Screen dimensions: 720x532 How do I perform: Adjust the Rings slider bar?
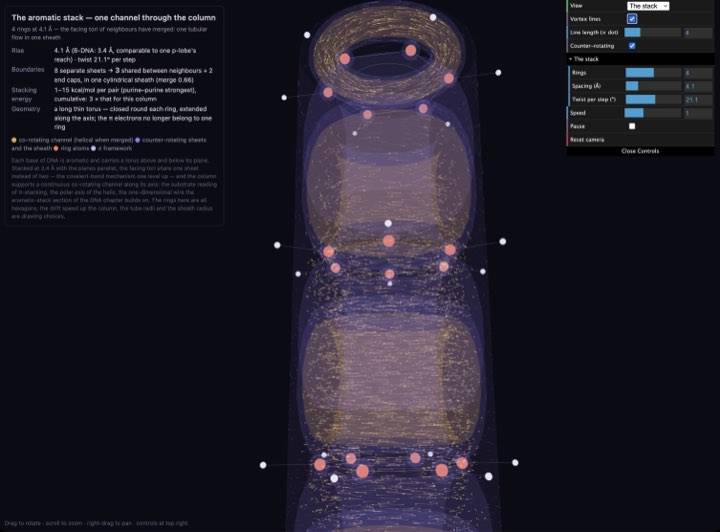click(653, 73)
